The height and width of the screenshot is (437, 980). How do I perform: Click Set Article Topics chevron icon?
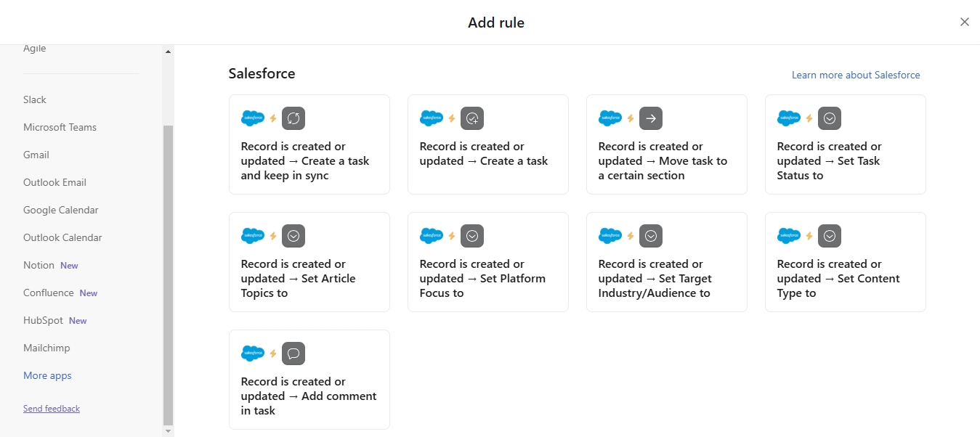click(x=293, y=236)
